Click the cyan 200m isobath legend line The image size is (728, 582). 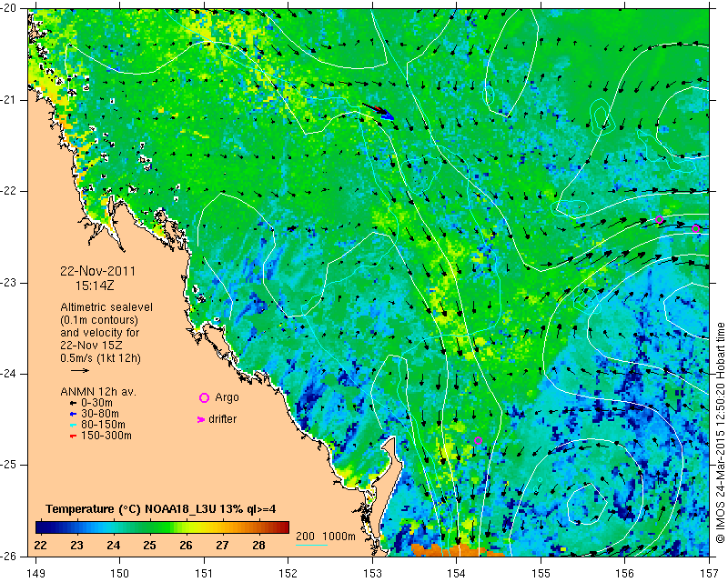[x=311, y=545]
